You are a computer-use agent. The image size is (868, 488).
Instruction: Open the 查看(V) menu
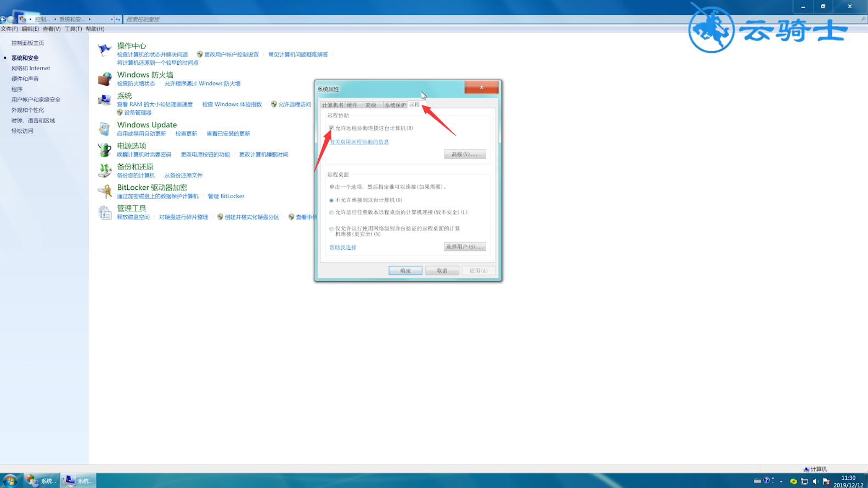tap(52, 29)
